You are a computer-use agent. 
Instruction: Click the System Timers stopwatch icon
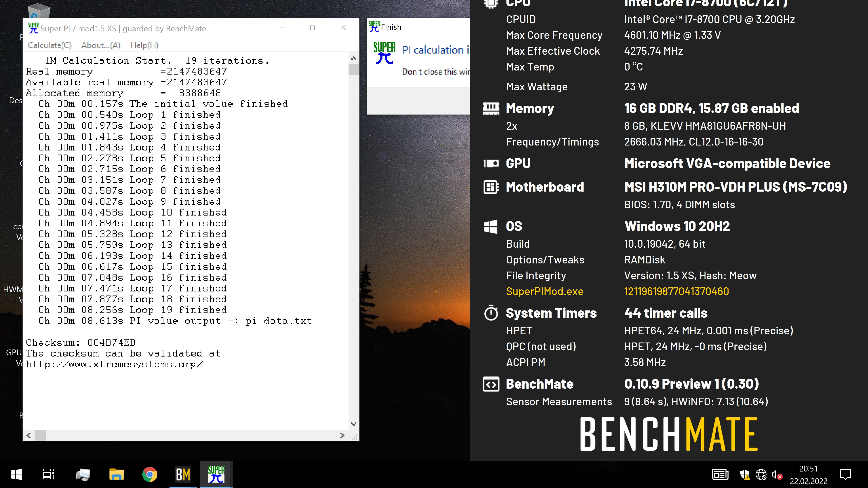tap(491, 313)
